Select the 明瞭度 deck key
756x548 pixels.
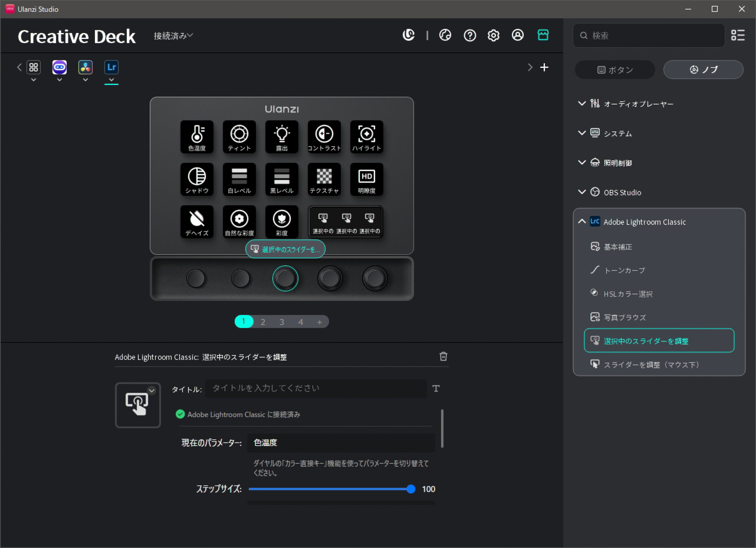pos(367,179)
